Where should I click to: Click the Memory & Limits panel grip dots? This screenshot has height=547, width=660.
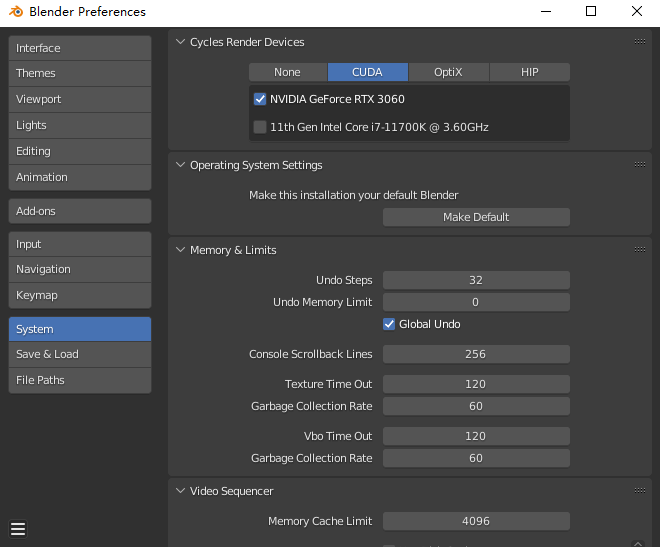click(639, 250)
